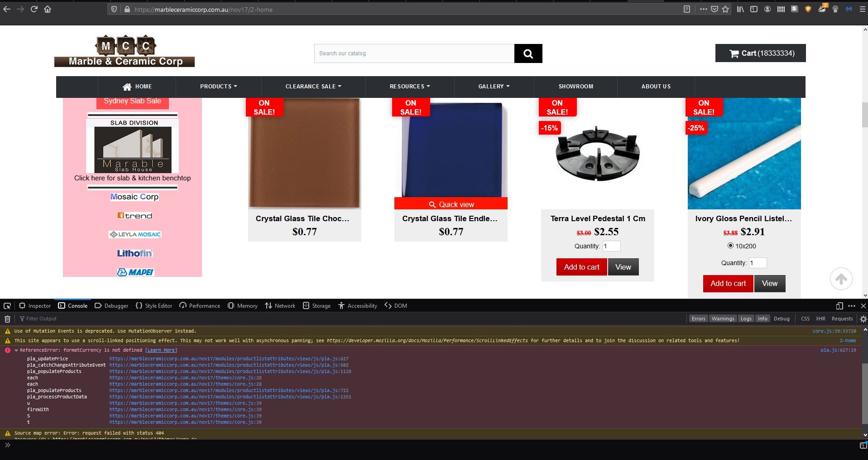This screenshot has height=460, width=868.
Task: Open the pla.js:627:19 source link
Action: coord(838,350)
